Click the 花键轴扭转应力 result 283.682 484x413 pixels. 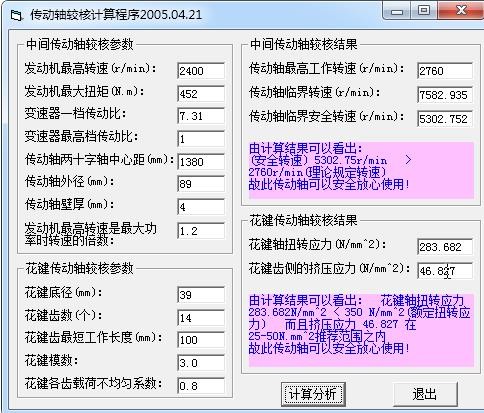[445, 247]
